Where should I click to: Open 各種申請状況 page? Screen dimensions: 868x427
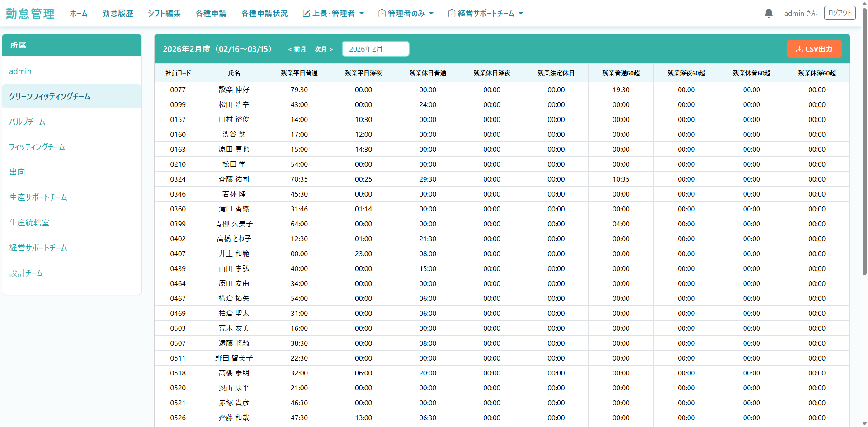pos(264,14)
